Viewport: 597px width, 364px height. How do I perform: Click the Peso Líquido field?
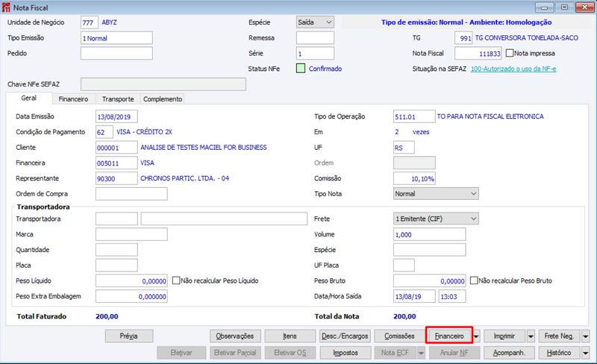point(131,280)
